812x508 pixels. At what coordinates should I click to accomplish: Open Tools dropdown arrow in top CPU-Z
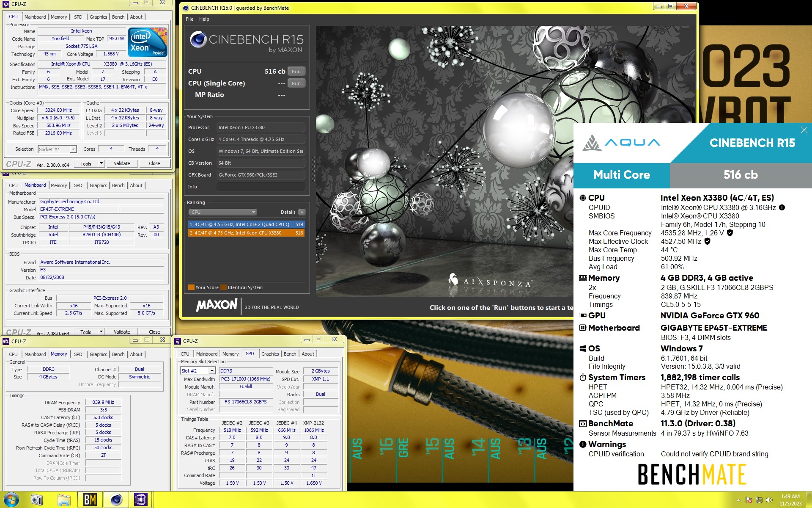101,163
